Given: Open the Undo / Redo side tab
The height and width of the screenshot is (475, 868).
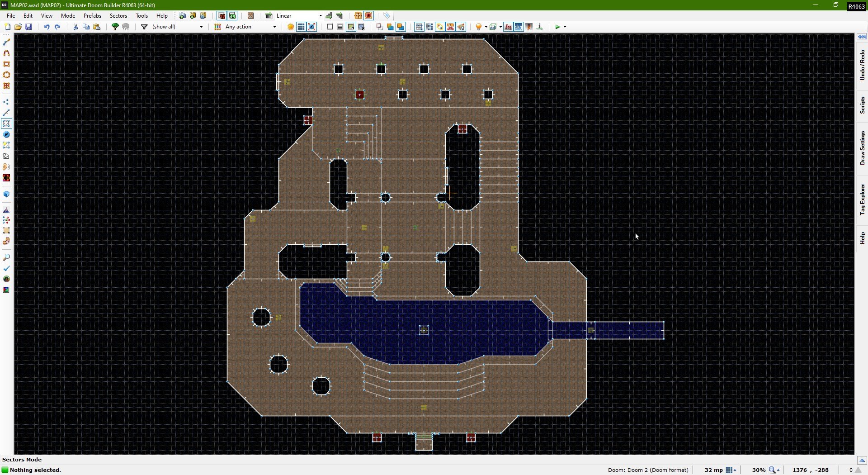Looking at the screenshot, I should tap(862, 65).
